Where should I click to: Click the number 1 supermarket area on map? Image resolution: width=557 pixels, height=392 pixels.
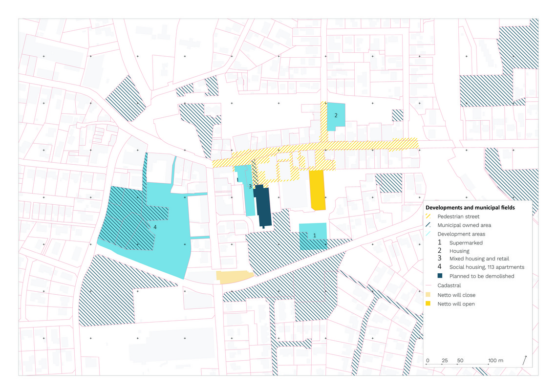point(313,236)
